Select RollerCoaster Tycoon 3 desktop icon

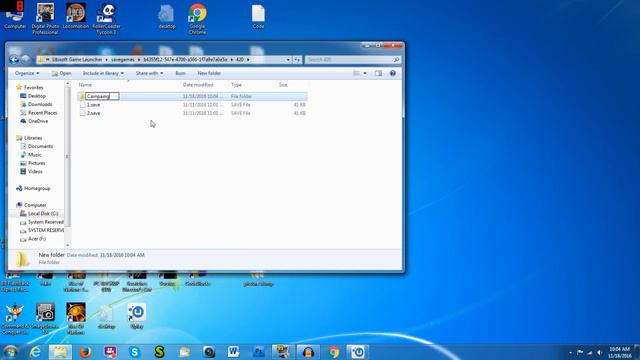pyautogui.click(x=106, y=18)
